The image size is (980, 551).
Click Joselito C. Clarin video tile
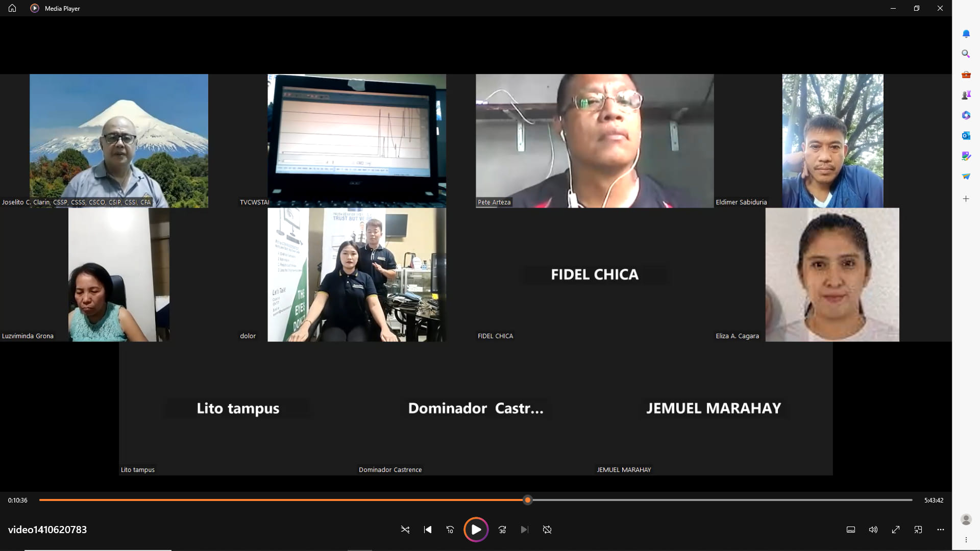pyautogui.click(x=119, y=141)
